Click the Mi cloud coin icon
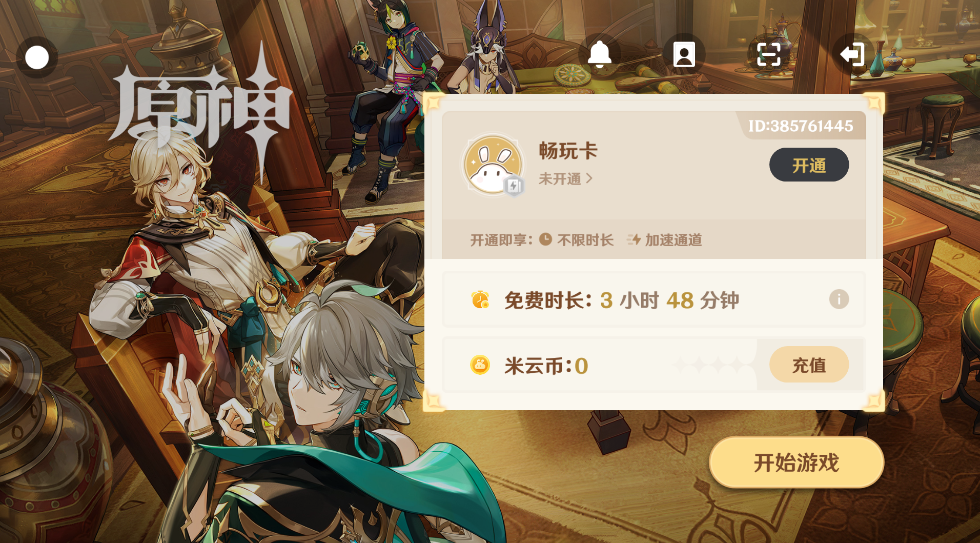This screenshot has height=543, width=980. [x=480, y=365]
